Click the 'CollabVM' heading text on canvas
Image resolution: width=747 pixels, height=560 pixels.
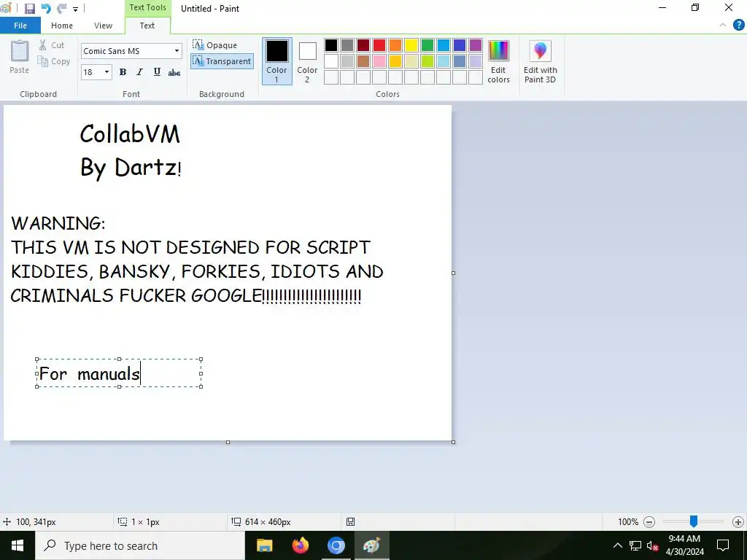[130, 134]
